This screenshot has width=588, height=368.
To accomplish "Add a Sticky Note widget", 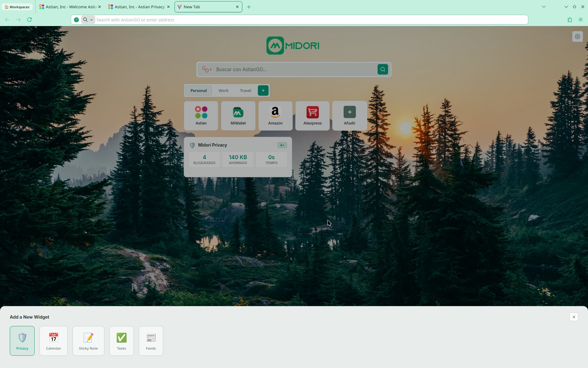I will click(88, 341).
